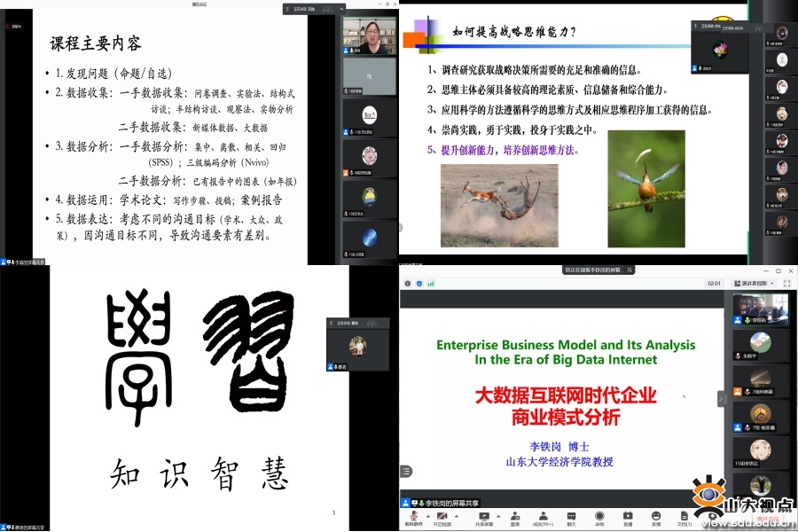
Task: Unmute the microphone in meeting toolbar
Action: [x=412, y=515]
